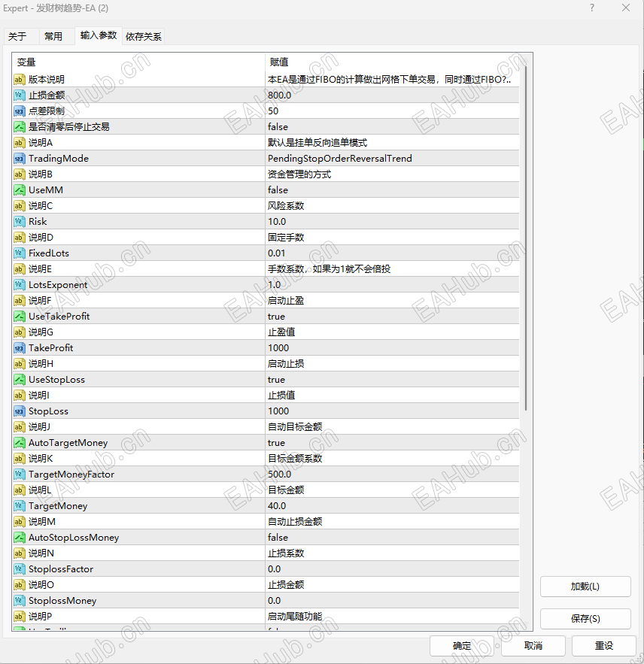Click the double icon beside StoplossFactor
Viewport: 644px width, 664px height.
[x=19, y=569]
